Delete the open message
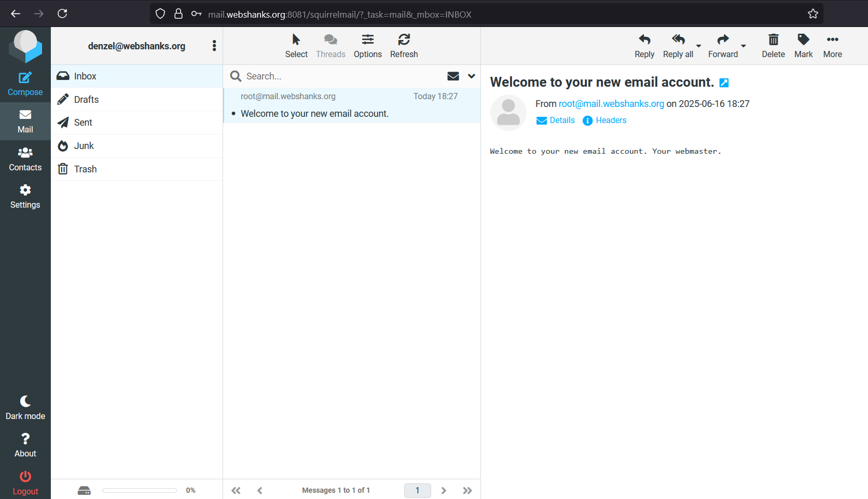Viewport: 868px width, 499px height. (773, 46)
